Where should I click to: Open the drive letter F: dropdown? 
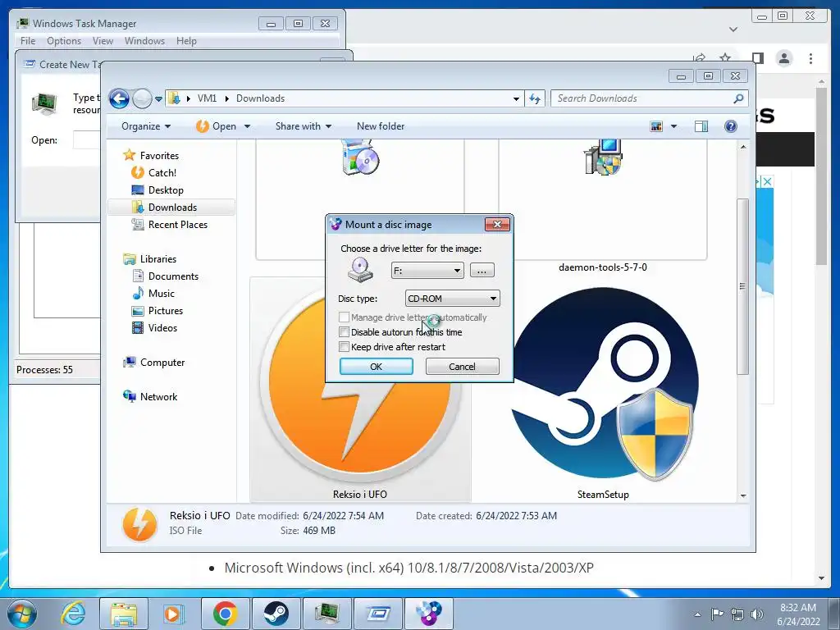pos(427,271)
